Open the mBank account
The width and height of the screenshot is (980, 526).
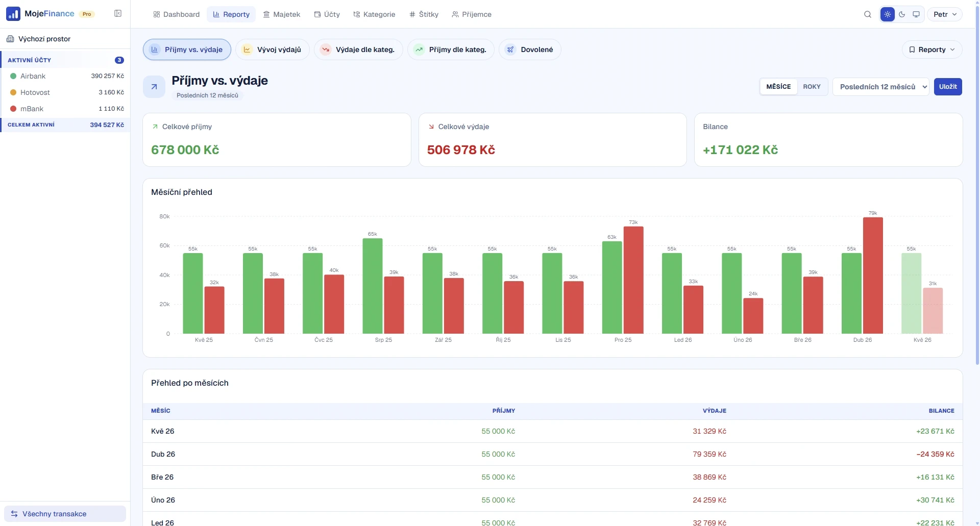[65, 109]
